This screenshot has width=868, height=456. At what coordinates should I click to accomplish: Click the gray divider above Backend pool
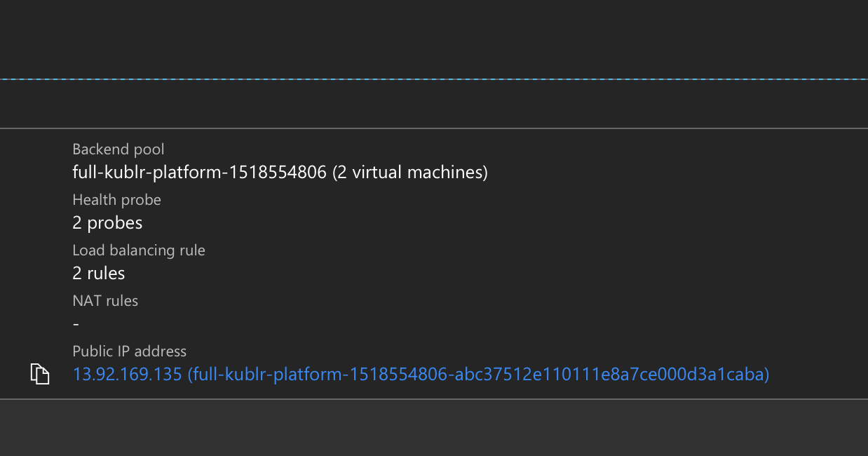click(x=434, y=128)
